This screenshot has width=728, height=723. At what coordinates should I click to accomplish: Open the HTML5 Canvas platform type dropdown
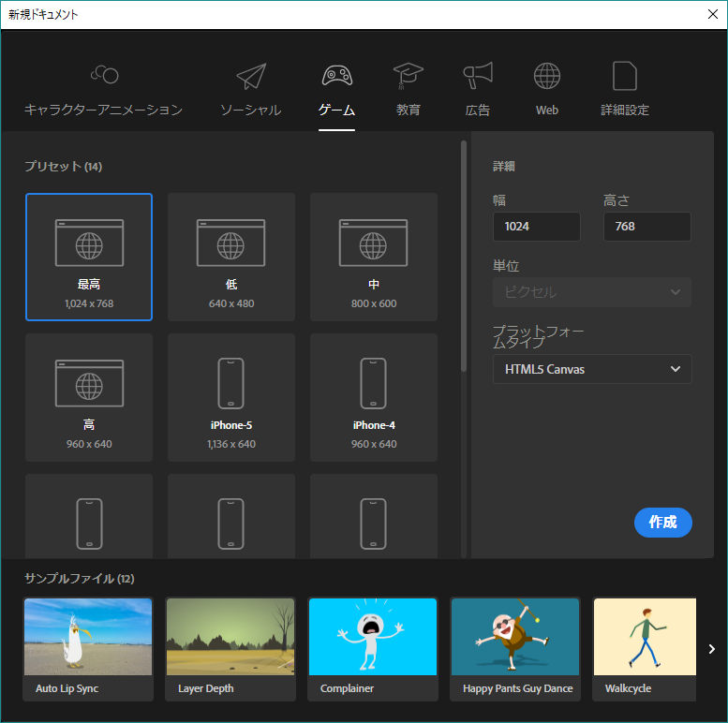(x=592, y=369)
